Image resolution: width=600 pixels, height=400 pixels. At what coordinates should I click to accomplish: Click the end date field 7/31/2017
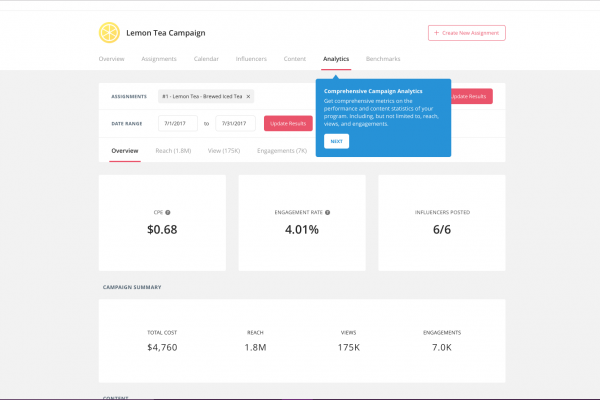tap(235, 123)
